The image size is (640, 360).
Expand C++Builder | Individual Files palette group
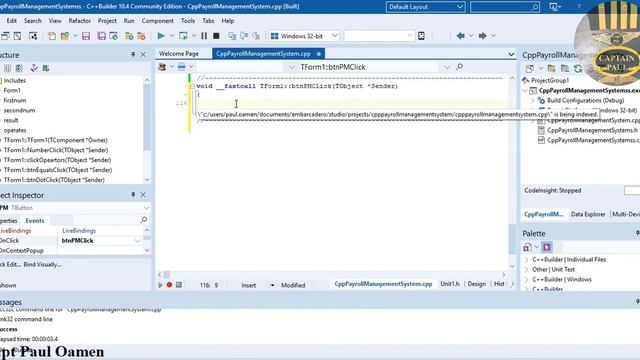pyautogui.click(x=527, y=260)
